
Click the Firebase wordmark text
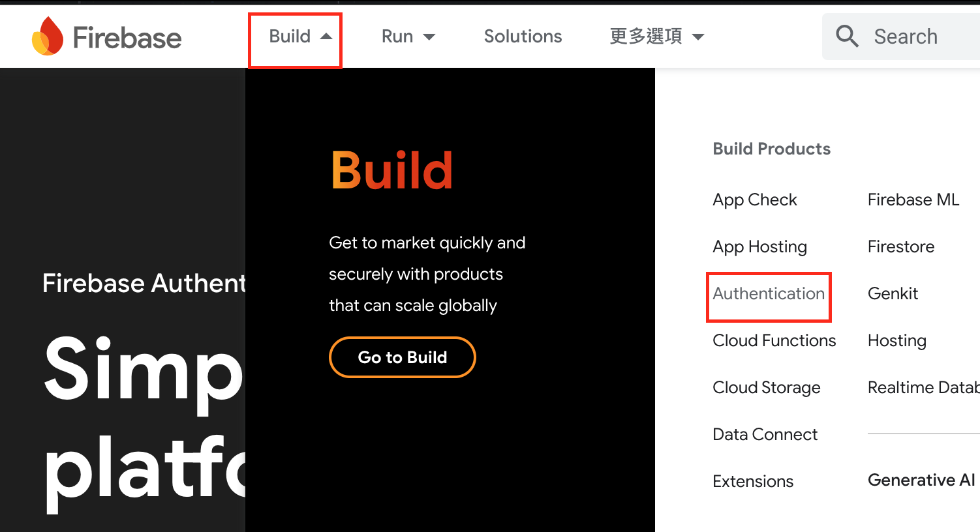point(127,38)
